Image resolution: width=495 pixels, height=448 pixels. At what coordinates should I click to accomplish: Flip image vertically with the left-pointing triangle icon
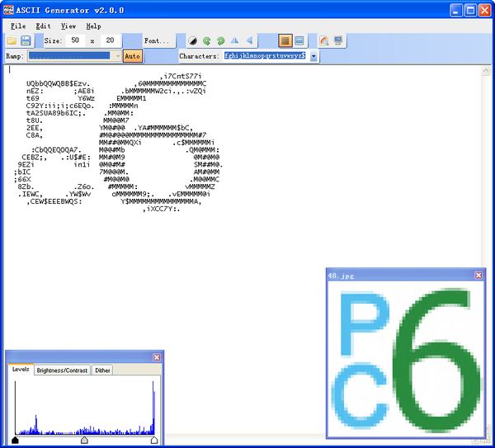click(x=249, y=40)
